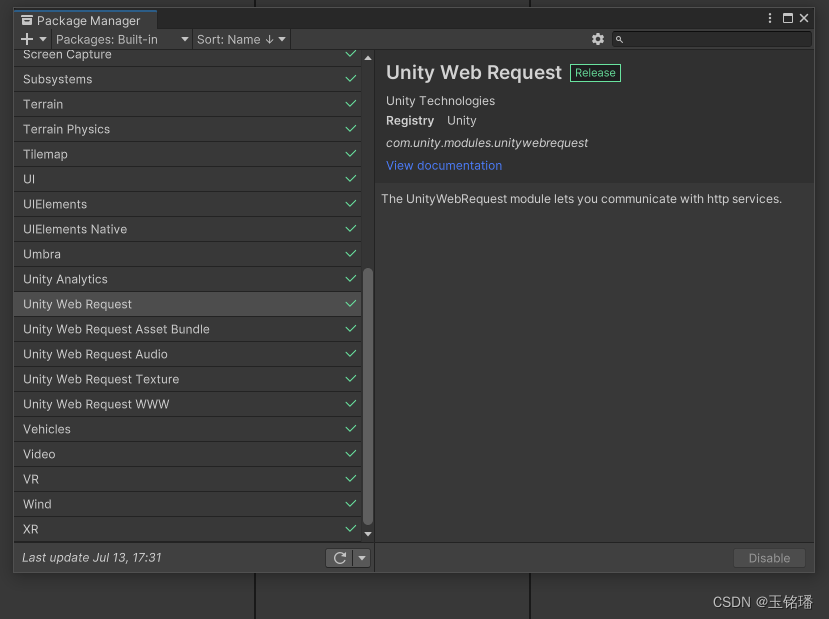The width and height of the screenshot is (829, 619).
Task: Click the Unity Technologies author text
Action: click(x=440, y=101)
